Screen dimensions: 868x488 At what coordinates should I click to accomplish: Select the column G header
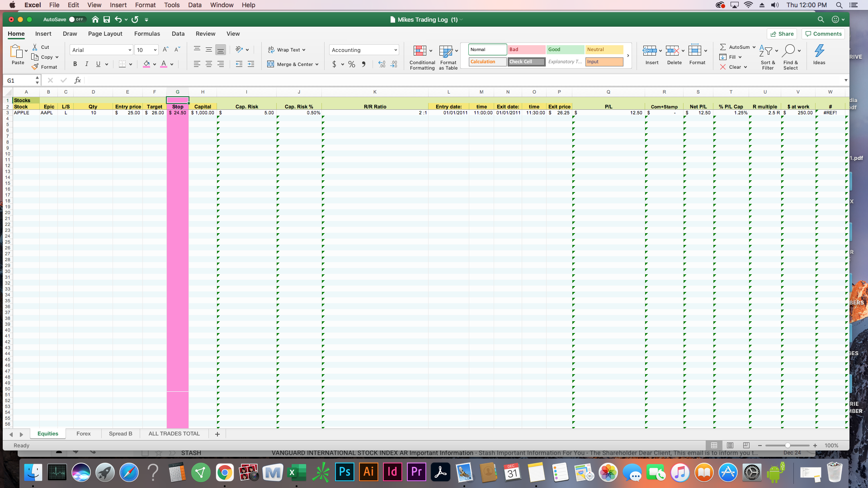tap(178, 92)
